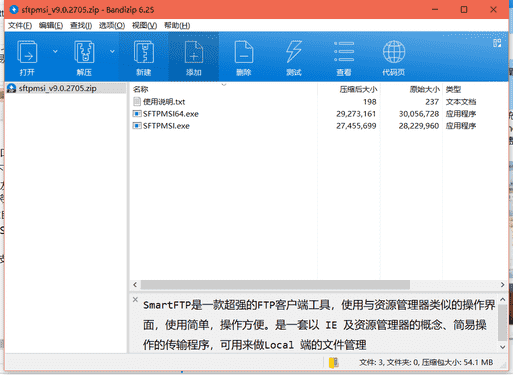Sort by the 名称 column header

140,89
